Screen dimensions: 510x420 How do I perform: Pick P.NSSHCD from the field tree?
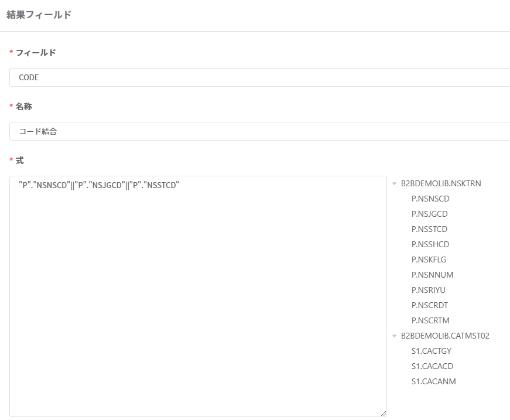tap(430, 244)
